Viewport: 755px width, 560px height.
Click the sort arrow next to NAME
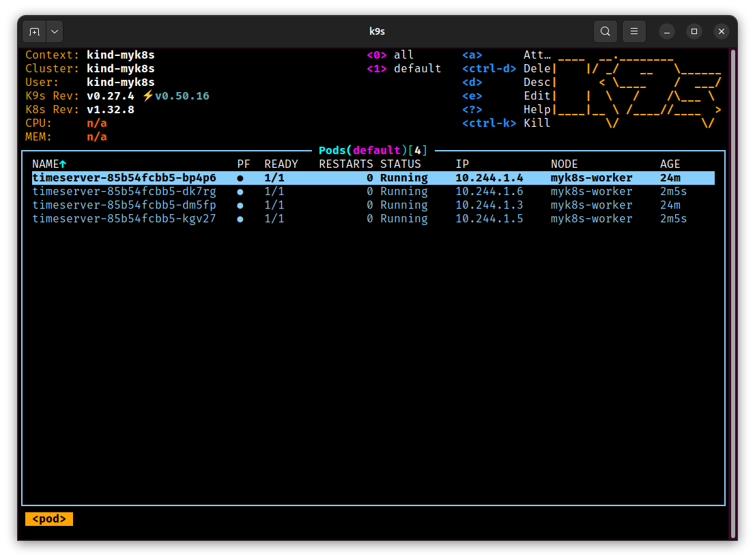(63, 164)
